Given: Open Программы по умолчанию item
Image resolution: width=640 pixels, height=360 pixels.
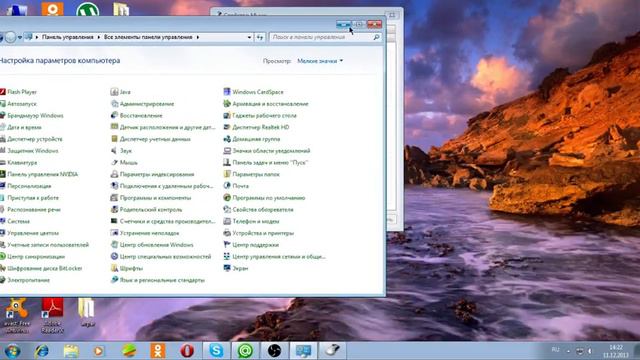Looking at the screenshot, I should 264,198.
